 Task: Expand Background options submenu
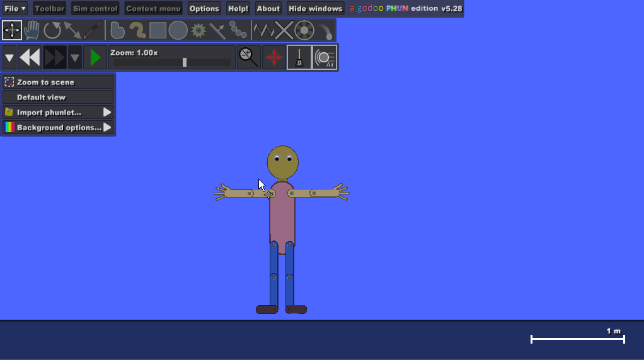tap(58, 128)
